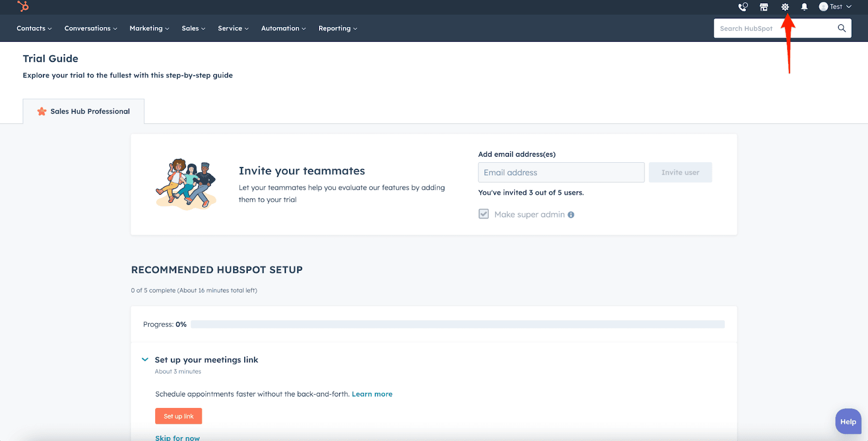
Task: Open the notifications bell
Action: pyautogui.click(x=805, y=7)
